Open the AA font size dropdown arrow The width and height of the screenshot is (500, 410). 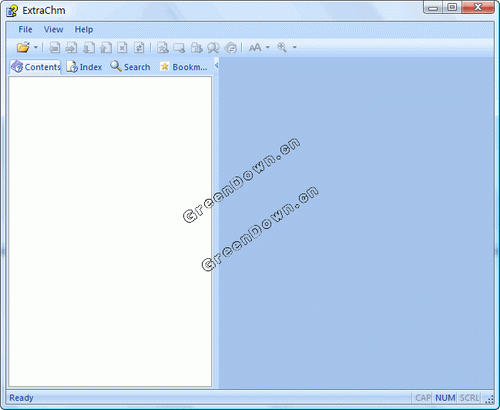point(268,48)
